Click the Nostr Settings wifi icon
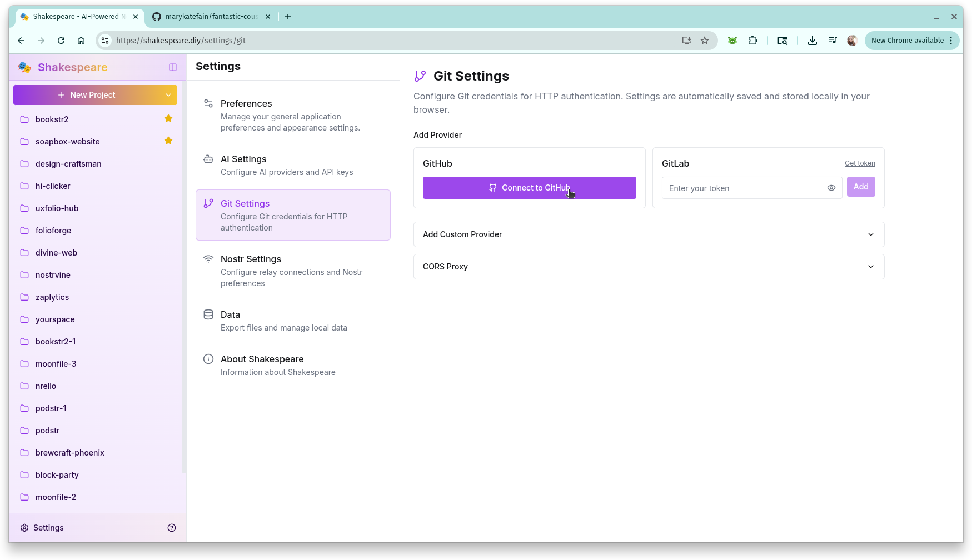The width and height of the screenshot is (972, 560). 208,259
